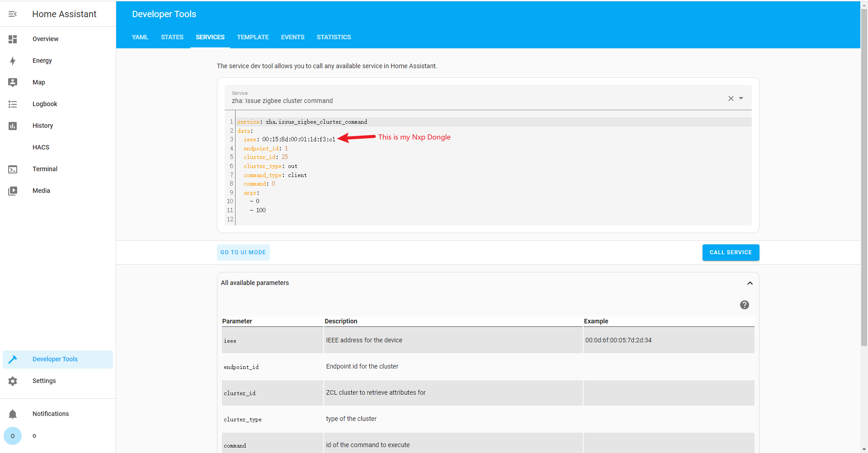Image resolution: width=868 pixels, height=453 pixels.
Task: Click the service line in YAML editor
Action: [302, 122]
